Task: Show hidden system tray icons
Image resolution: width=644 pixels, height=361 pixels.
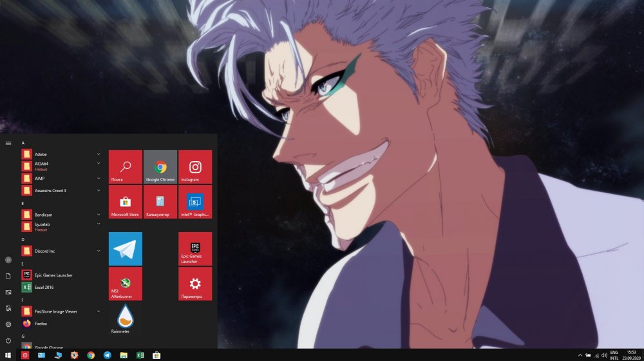Action: pos(580,355)
